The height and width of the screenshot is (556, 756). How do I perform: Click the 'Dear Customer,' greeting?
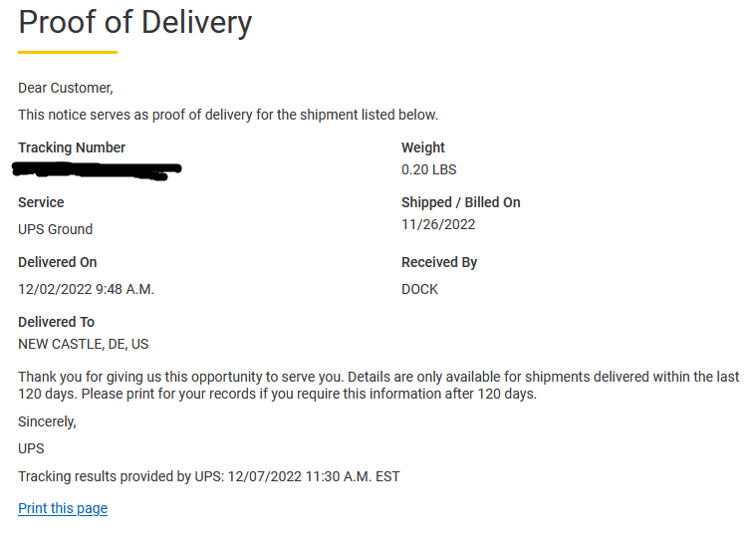pyautogui.click(x=65, y=88)
